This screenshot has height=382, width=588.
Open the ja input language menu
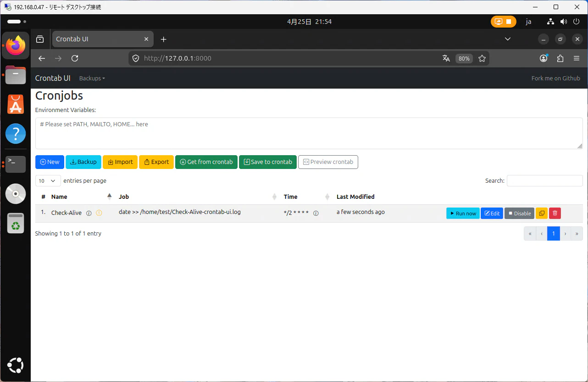tap(528, 22)
